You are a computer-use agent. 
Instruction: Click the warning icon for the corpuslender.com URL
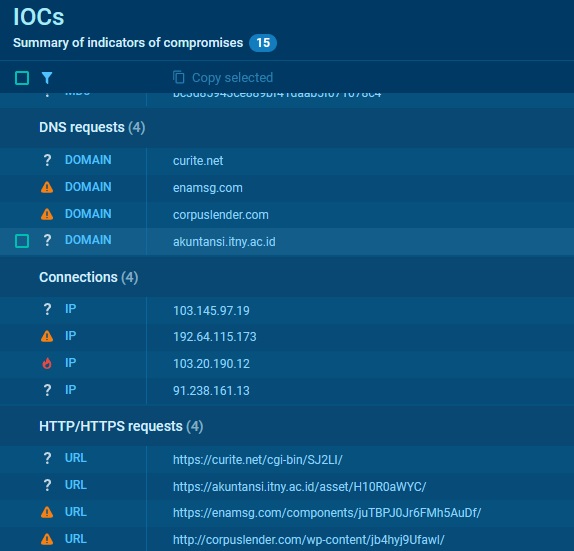[x=47, y=539]
